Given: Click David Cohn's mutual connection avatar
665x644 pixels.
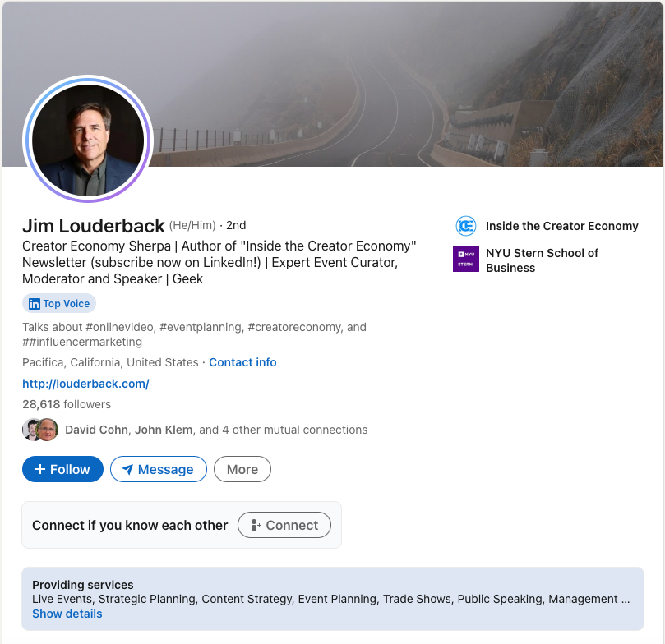Looking at the screenshot, I should [30, 430].
